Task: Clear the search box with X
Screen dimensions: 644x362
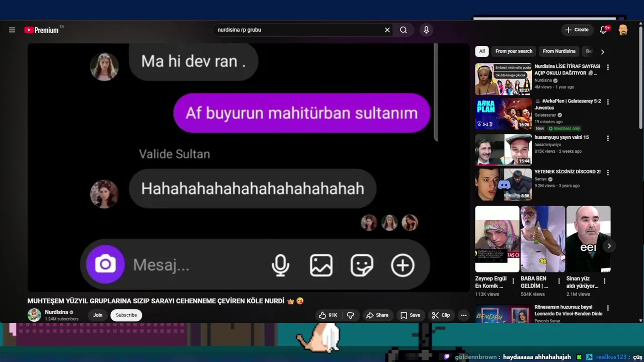Action: 387,30
